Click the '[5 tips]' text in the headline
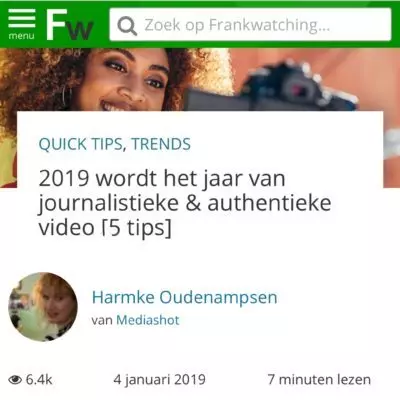The height and width of the screenshot is (400, 400). pos(136,228)
